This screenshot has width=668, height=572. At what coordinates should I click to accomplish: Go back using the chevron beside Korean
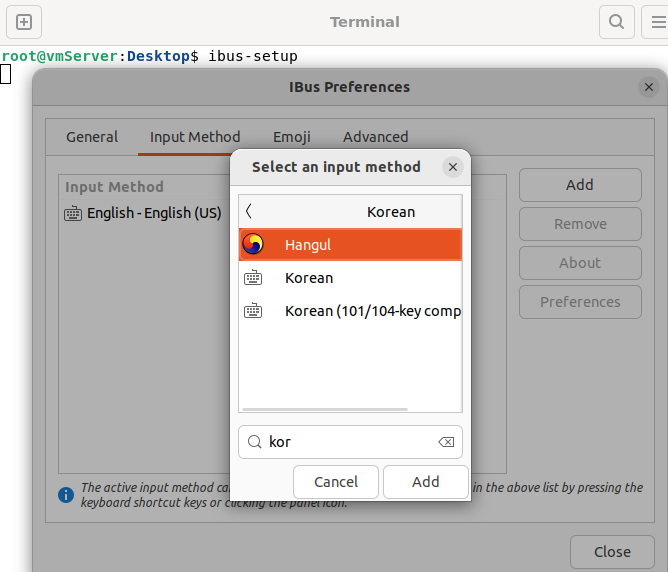249,211
